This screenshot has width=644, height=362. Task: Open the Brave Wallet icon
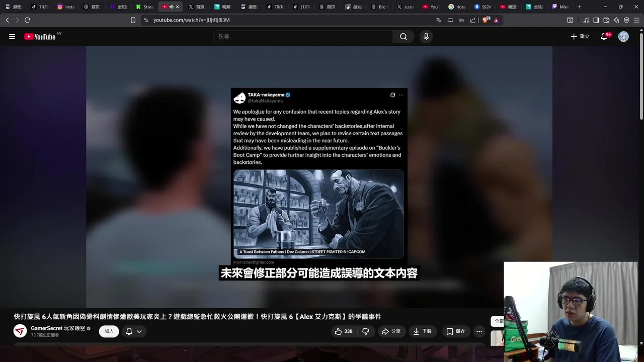pyautogui.click(x=606, y=20)
